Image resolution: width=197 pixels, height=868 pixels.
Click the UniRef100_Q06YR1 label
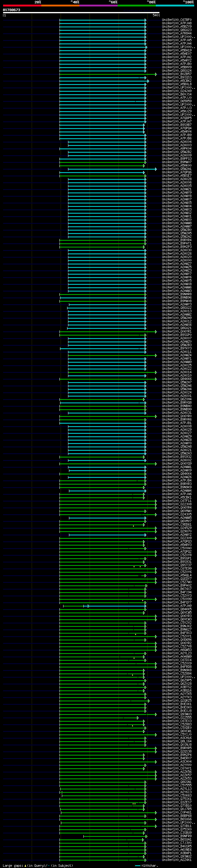tap(177, 332)
